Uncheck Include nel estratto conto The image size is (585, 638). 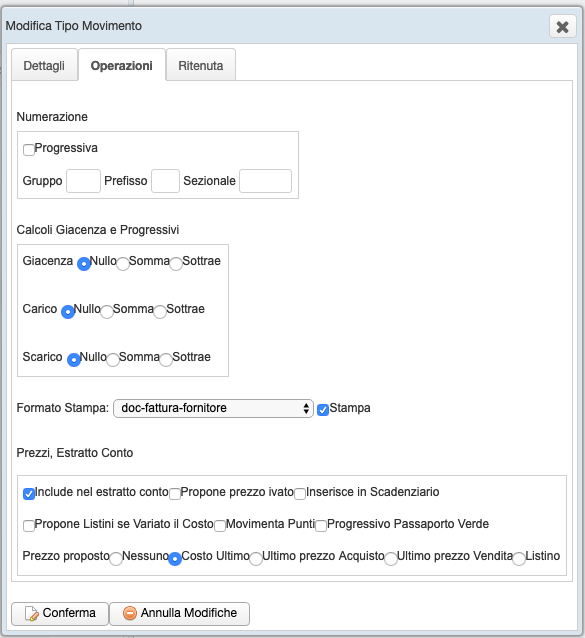[x=29, y=494]
